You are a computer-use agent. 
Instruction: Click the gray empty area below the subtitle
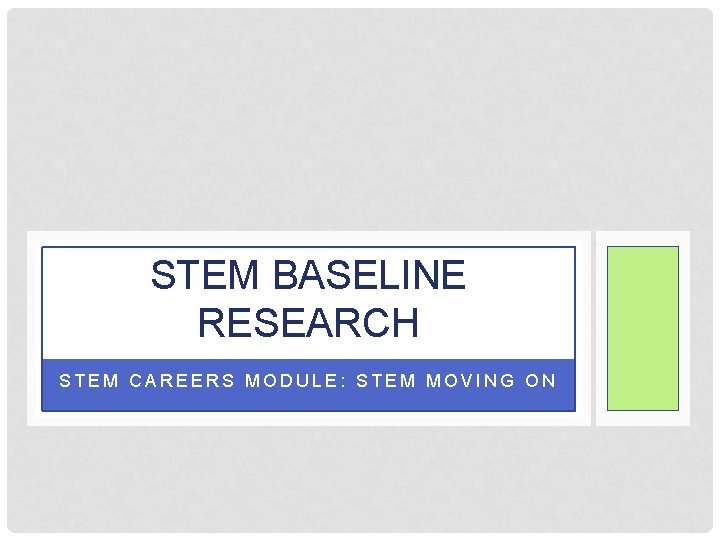360,480
